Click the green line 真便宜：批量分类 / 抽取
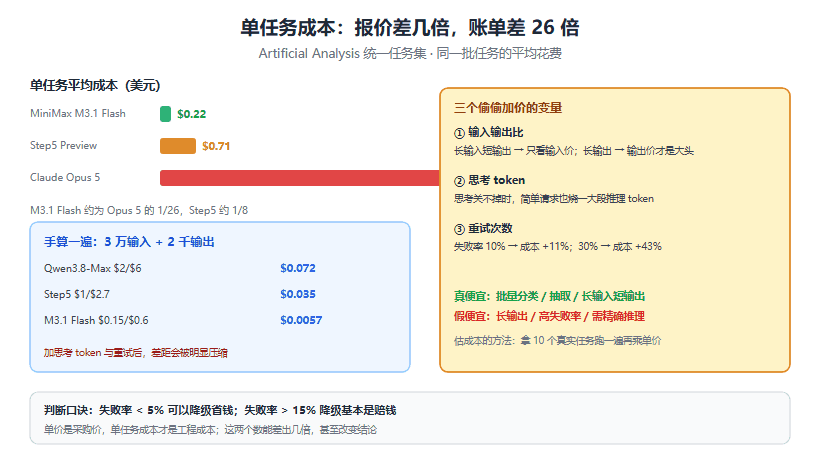820x470 pixels. (549, 296)
